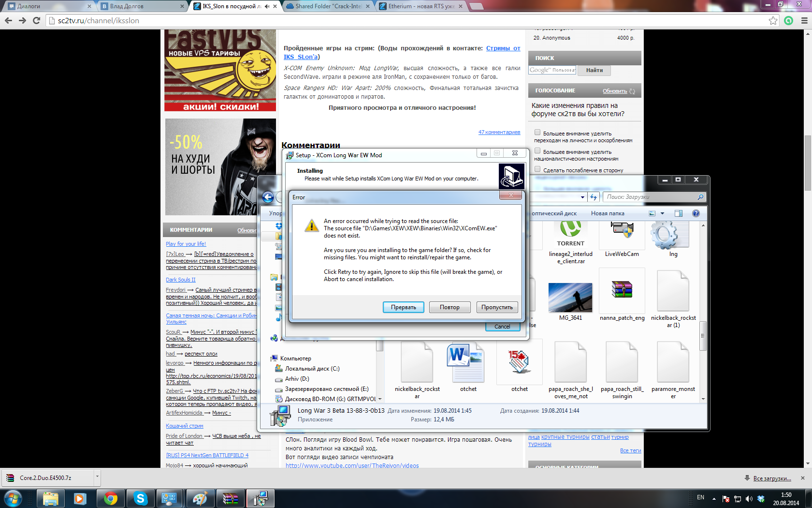
Task: Show hidden tray icons arrow
Action: 714,498
